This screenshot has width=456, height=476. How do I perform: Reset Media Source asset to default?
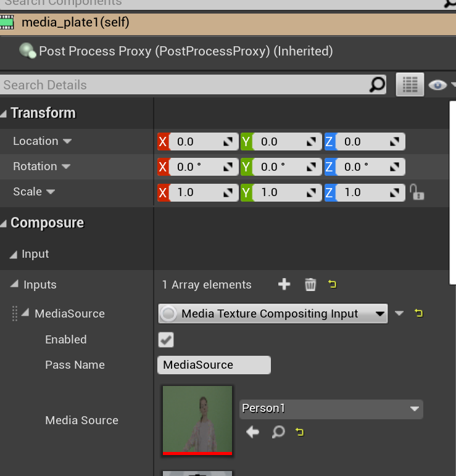click(x=301, y=432)
